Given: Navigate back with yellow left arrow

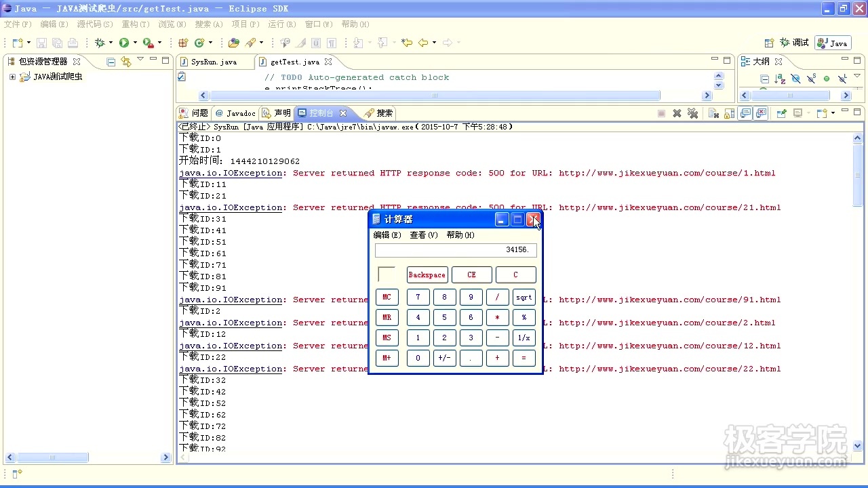Looking at the screenshot, I should [x=423, y=43].
